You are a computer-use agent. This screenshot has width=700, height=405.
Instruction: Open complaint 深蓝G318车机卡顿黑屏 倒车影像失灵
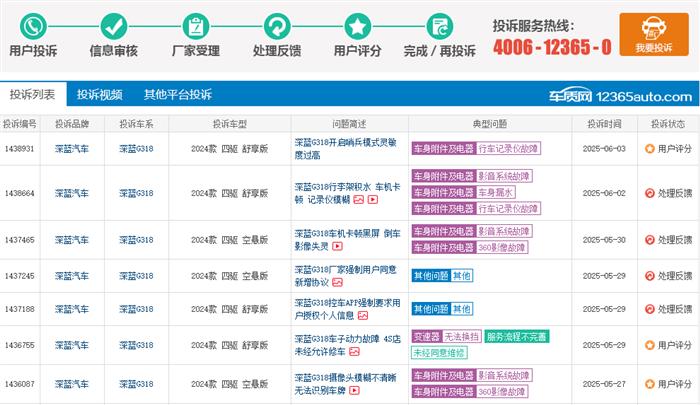pyautogui.click(x=347, y=240)
